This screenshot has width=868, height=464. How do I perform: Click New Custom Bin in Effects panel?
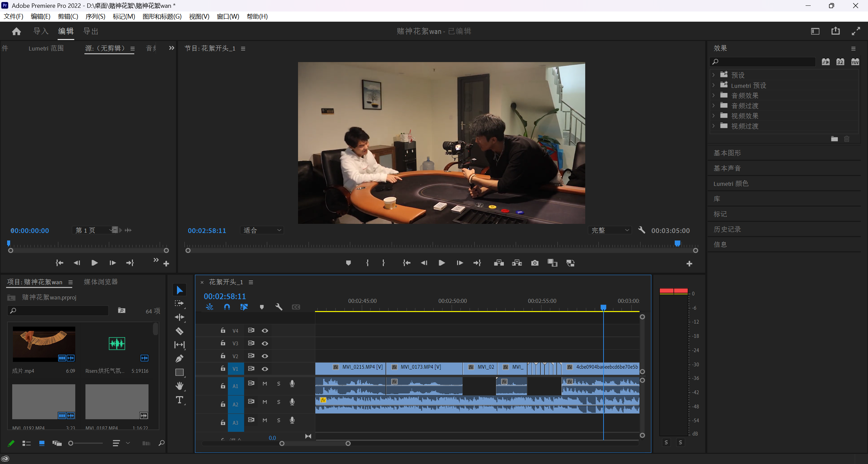pos(834,139)
